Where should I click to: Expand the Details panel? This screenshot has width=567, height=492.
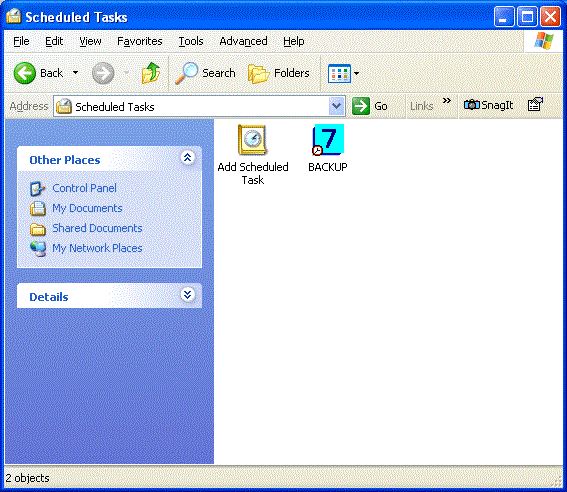tap(187, 295)
